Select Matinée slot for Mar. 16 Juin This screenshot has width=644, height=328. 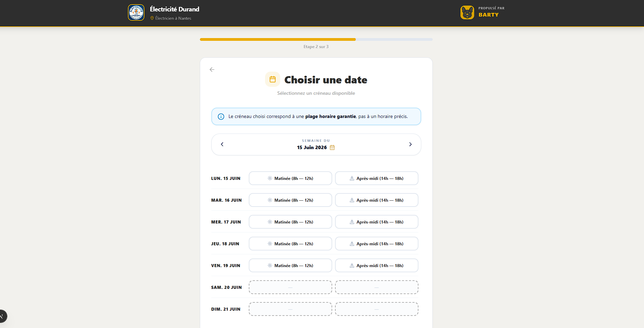click(290, 200)
